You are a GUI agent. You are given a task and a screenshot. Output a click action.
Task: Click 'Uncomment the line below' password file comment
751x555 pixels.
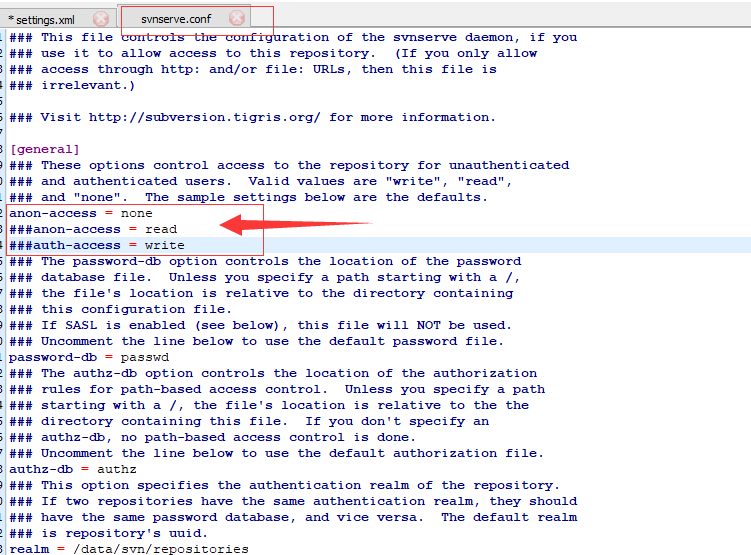pos(257,341)
